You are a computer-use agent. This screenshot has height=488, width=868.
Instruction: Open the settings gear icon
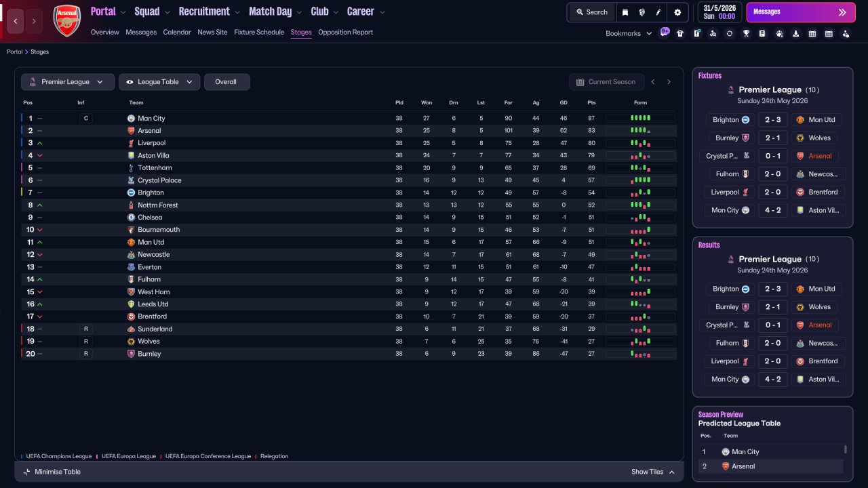tap(677, 12)
